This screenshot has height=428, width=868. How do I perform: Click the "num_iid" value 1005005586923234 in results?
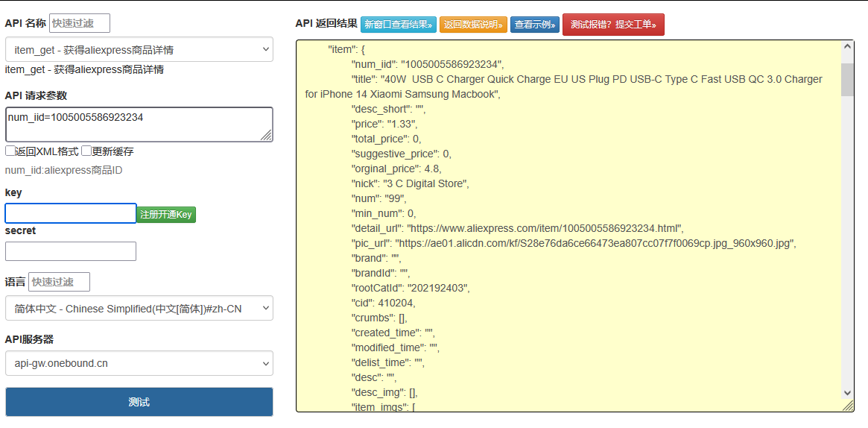[452, 63]
